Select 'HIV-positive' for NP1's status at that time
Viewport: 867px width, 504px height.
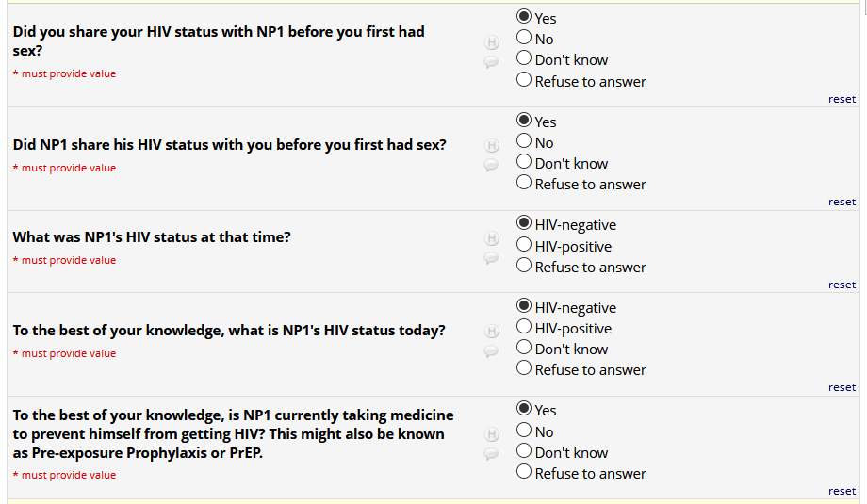pyautogui.click(x=525, y=246)
